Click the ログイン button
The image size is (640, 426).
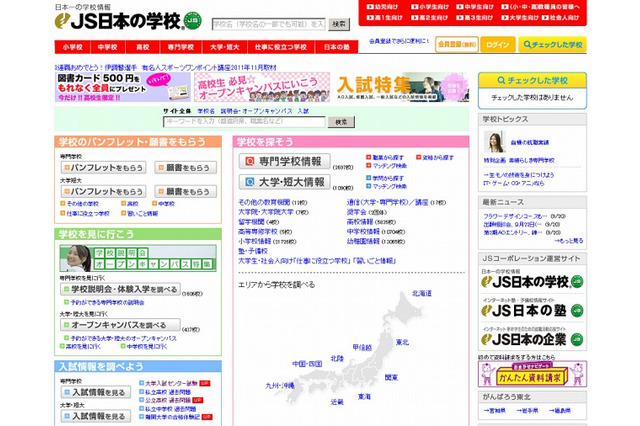point(498,44)
